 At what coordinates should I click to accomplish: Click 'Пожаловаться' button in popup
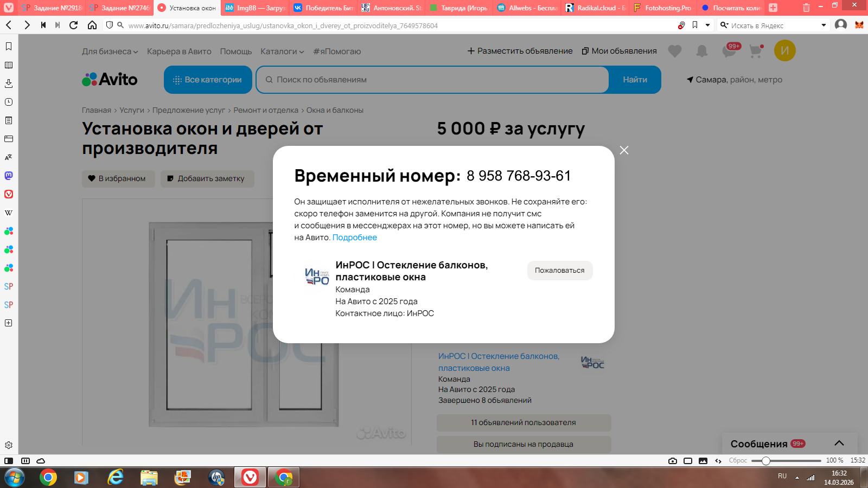[560, 271]
